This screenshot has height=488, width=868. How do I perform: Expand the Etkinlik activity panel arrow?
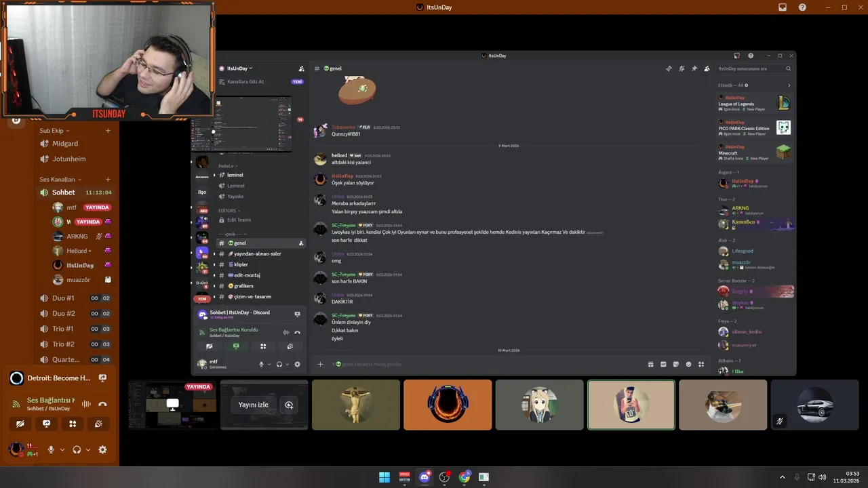coord(789,85)
